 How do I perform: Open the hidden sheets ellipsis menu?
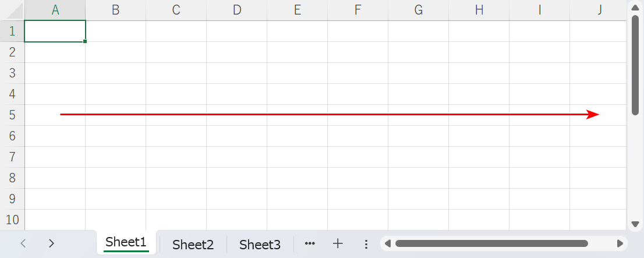tap(310, 243)
